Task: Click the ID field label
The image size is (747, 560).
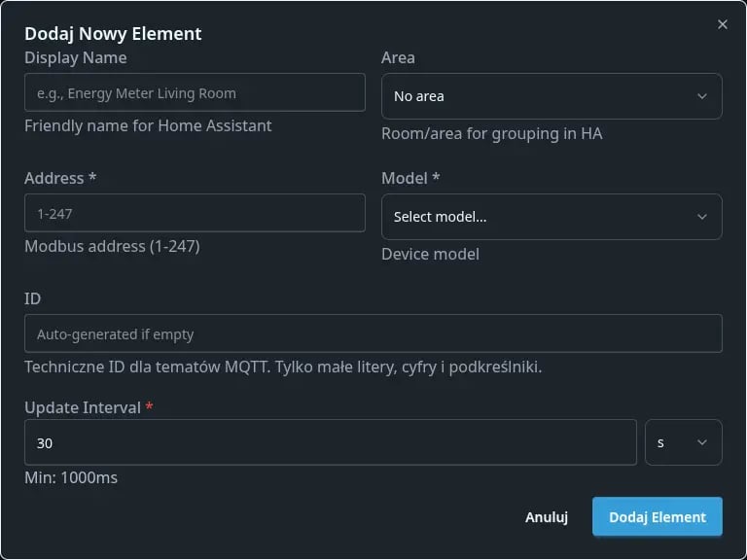Action: pyautogui.click(x=33, y=298)
